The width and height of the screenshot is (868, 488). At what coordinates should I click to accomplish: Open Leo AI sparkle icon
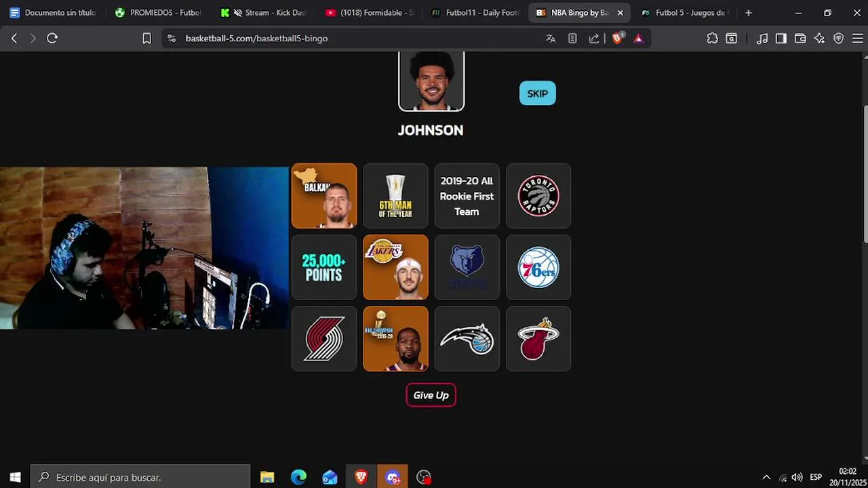click(x=819, y=39)
